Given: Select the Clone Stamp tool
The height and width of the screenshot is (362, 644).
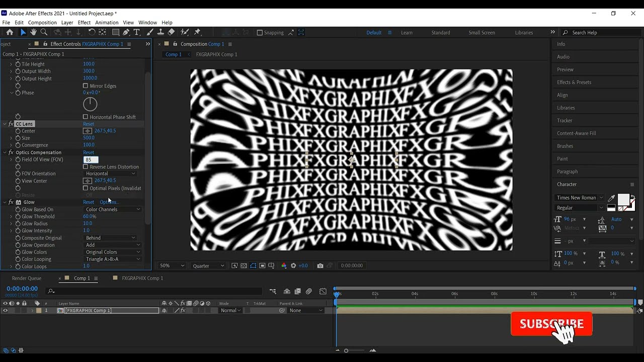Looking at the screenshot, I should tap(160, 32).
